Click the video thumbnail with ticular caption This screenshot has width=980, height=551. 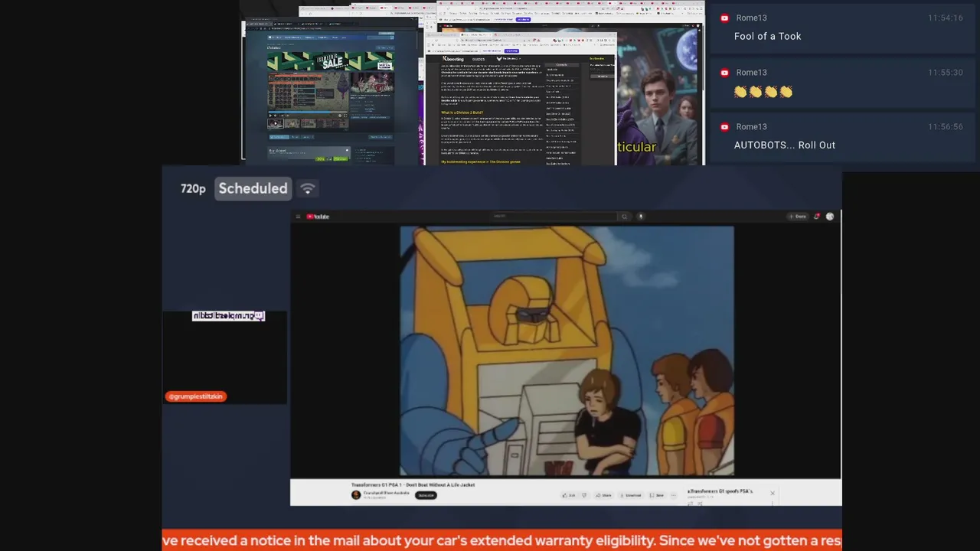660,96
